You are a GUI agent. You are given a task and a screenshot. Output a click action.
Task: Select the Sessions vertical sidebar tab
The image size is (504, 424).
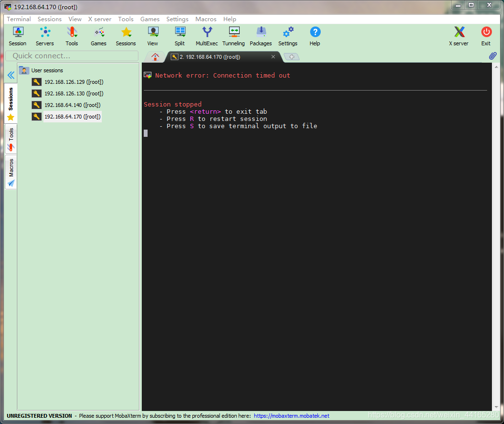point(11,104)
